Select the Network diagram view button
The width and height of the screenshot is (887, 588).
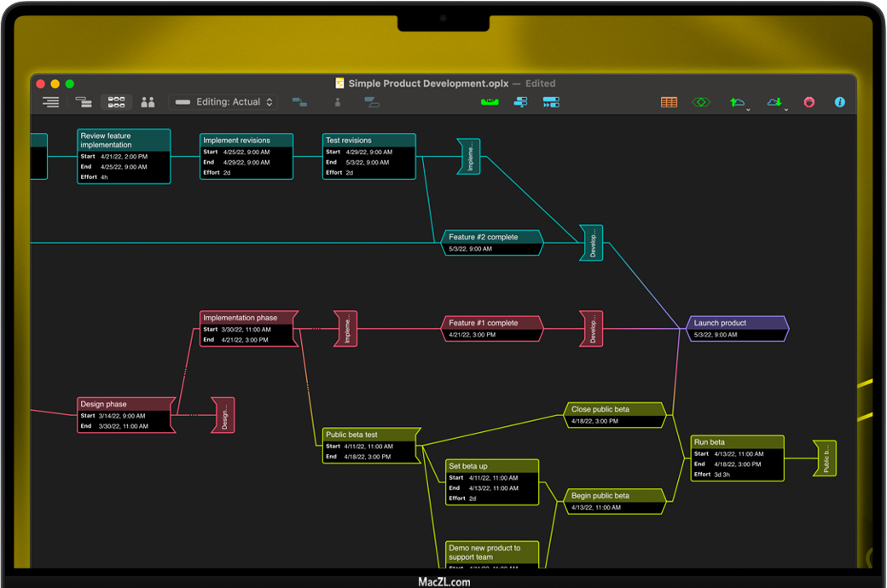pos(116,102)
